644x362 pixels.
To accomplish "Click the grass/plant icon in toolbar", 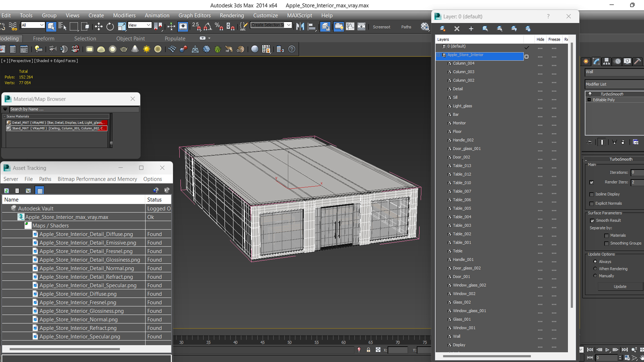I will (x=218, y=49).
